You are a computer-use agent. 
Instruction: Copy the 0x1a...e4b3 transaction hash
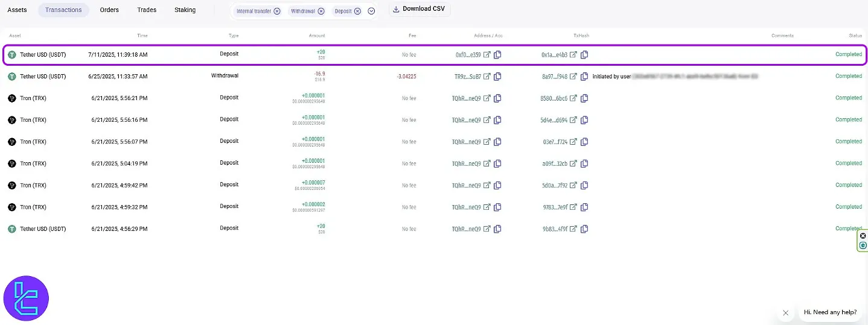click(x=584, y=55)
